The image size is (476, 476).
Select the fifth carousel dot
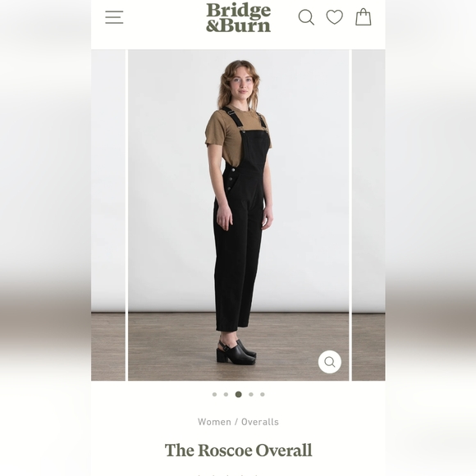[x=263, y=394]
